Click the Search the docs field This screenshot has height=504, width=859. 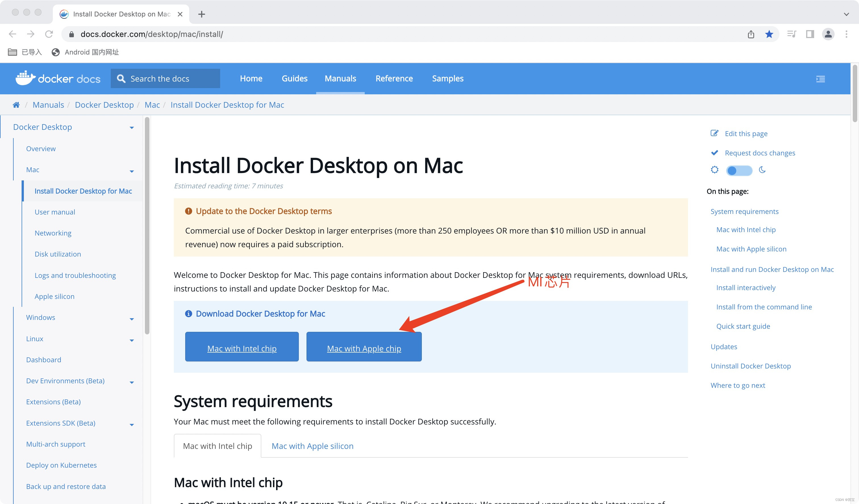[x=165, y=78]
